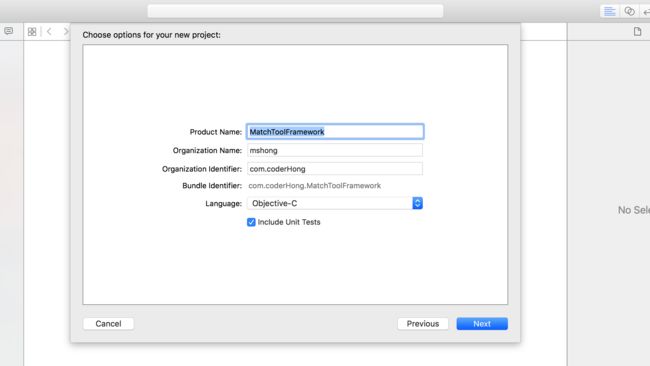Cancel the new project dialog
This screenshot has width=650, height=366.
pos(108,324)
